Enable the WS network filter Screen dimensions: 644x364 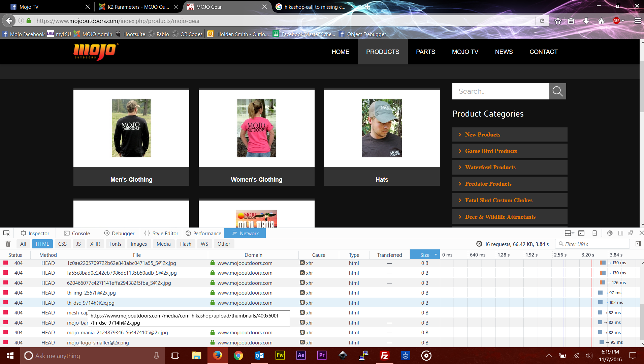click(204, 244)
